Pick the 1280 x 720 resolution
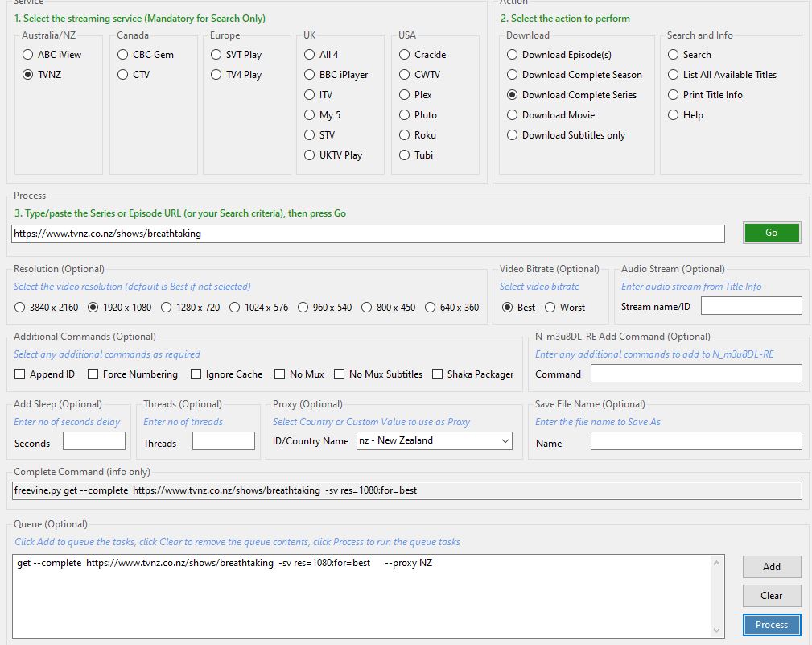The image size is (812, 645). click(167, 308)
